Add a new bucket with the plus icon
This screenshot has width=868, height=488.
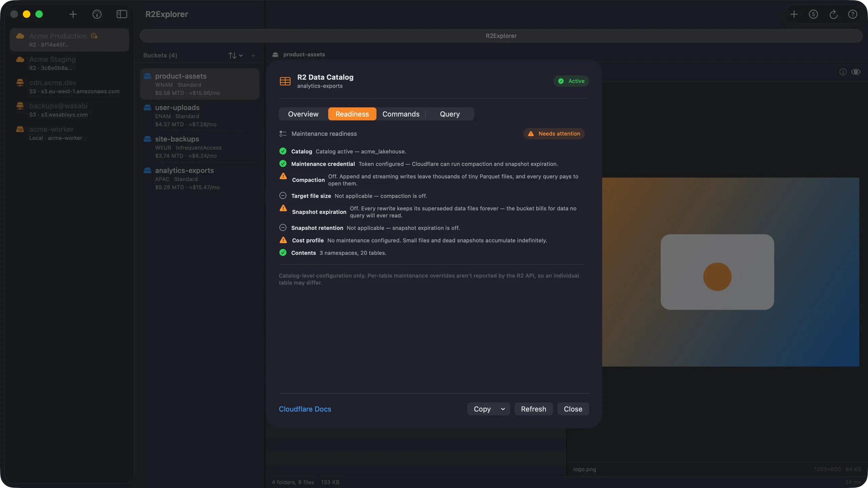(x=253, y=55)
